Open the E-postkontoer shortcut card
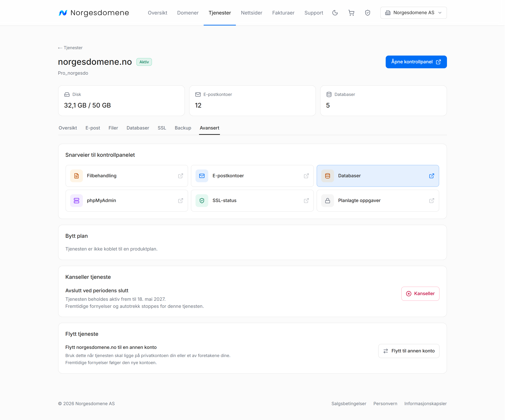Viewport: 510px width, 420px height. 252,176
